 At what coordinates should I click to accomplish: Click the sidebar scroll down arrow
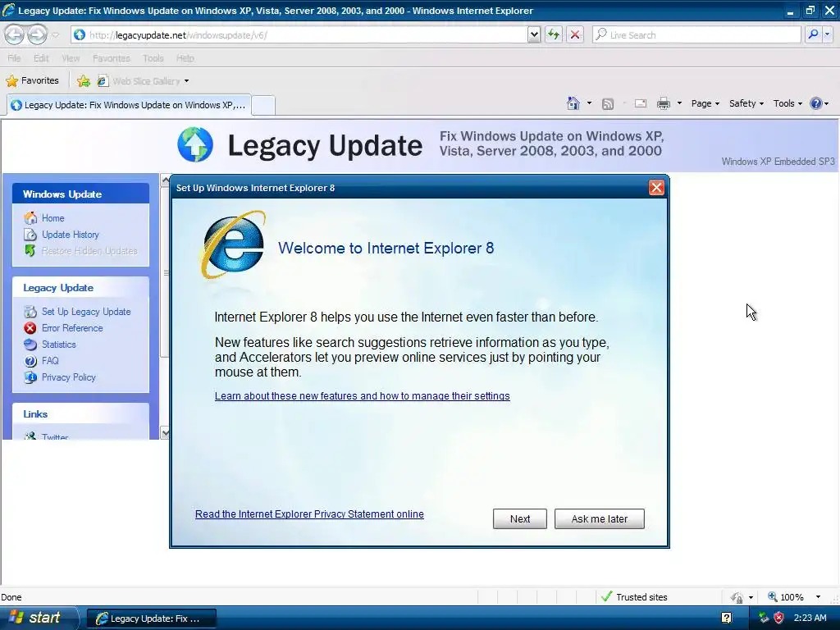165,432
